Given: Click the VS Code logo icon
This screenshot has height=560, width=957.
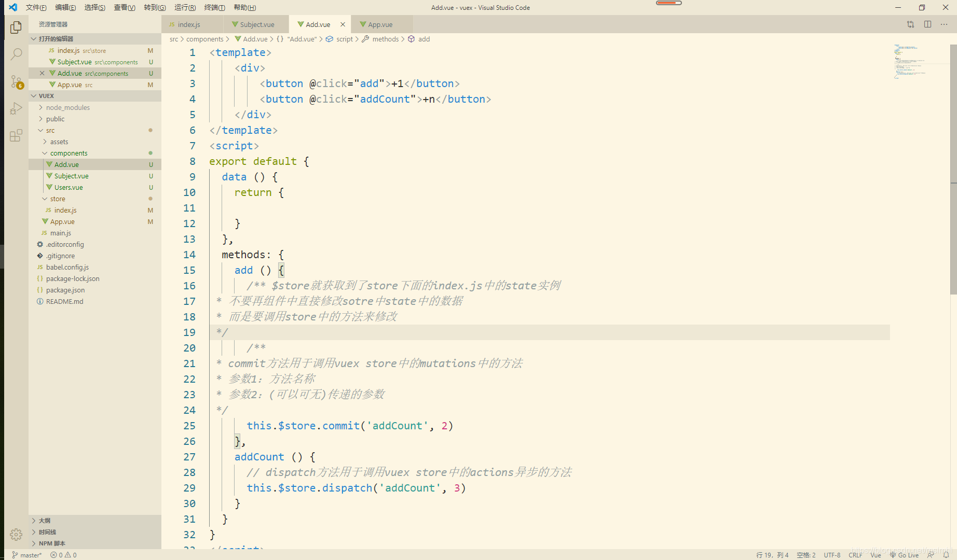Looking at the screenshot, I should click(x=12, y=7).
